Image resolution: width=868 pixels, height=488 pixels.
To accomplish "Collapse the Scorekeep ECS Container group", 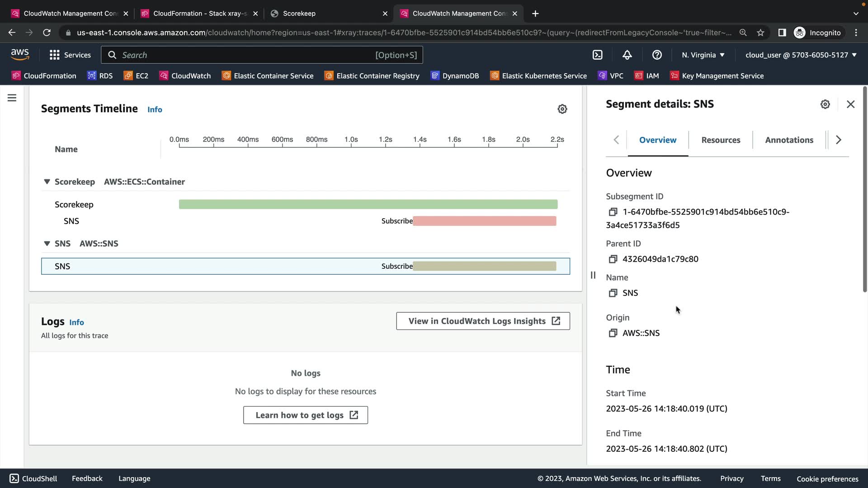I will tap(47, 182).
